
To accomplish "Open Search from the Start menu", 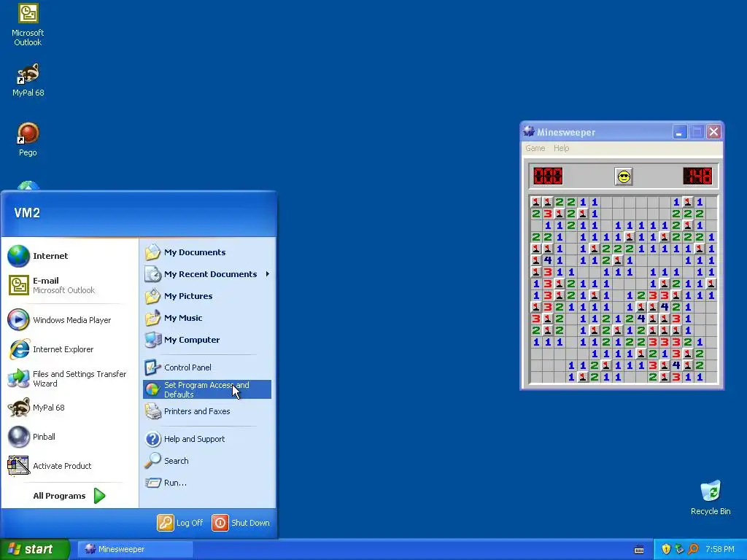I will (x=206, y=461).
